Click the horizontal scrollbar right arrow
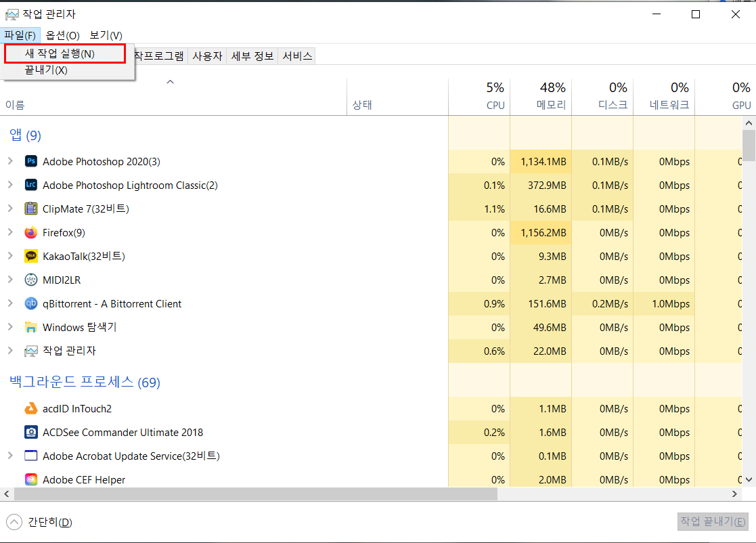756x543 pixels. 734,494
